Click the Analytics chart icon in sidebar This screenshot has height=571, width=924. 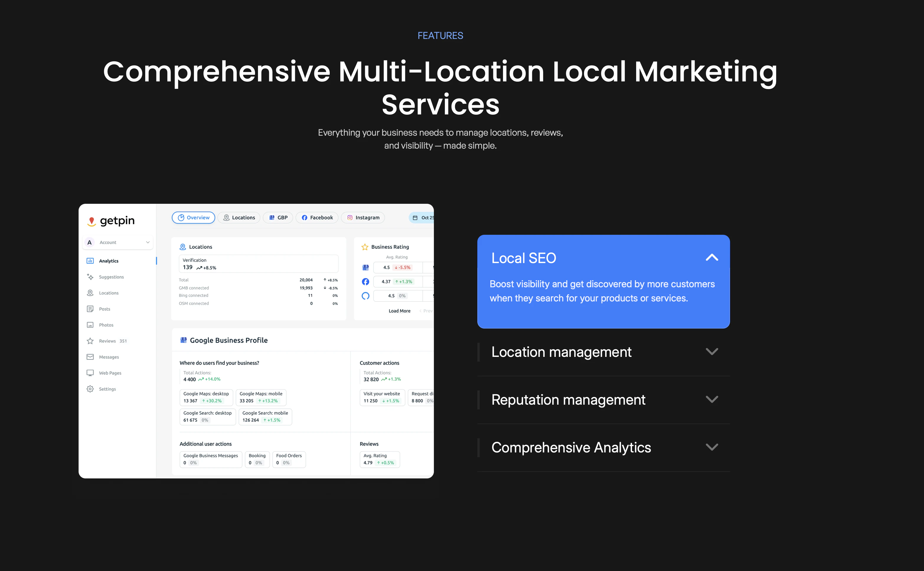(x=90, y=261)
